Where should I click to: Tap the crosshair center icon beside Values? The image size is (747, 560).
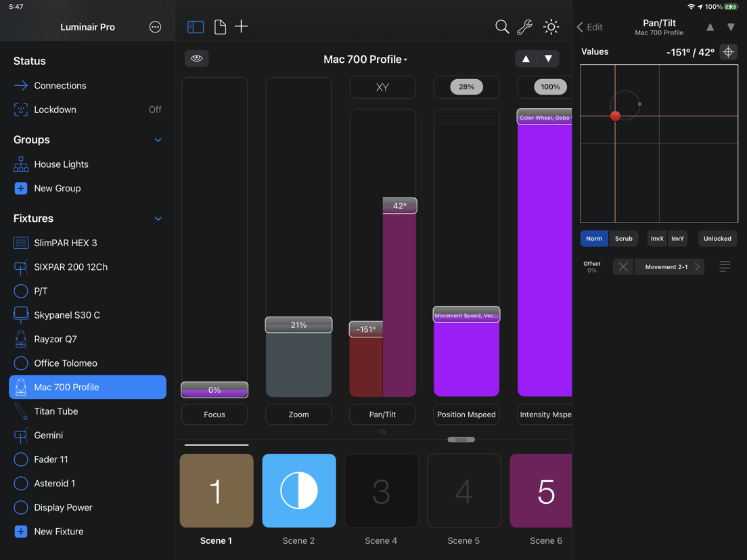pyautogui.click(x=728, y=52)
